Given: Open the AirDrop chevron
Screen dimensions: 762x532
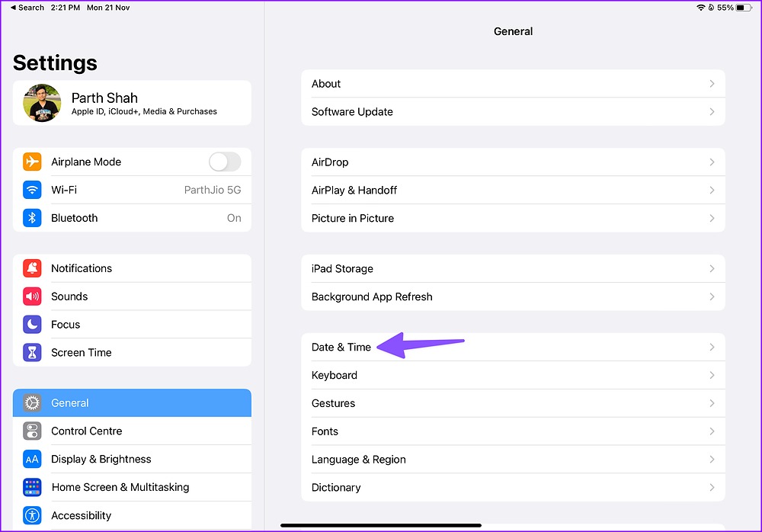Looking at the screenshot, I should click(x=712, y=162).
